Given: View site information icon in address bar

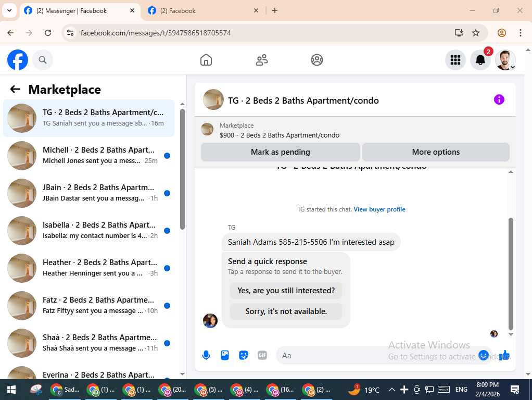Looking at the screenshot, I should [70, 33].
